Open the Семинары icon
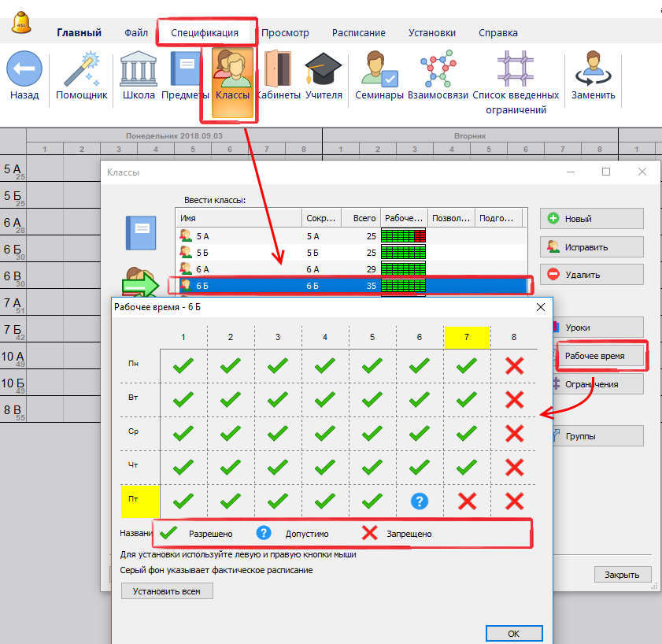662x644 pixels. [x=379, y=69]
